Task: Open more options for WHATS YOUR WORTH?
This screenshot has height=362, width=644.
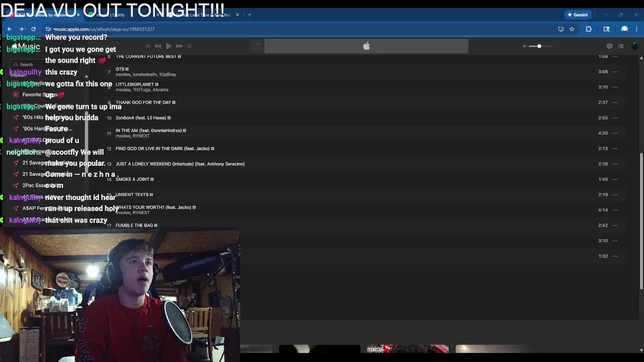Action: (615, 210)
